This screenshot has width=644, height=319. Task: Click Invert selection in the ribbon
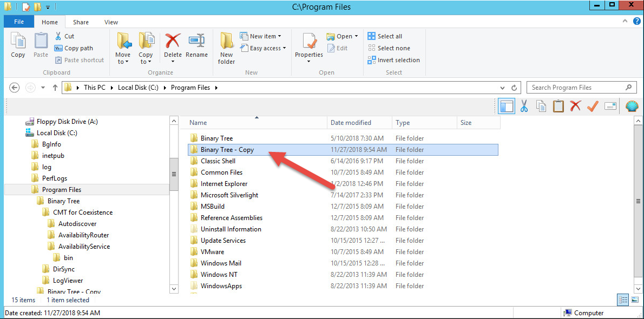coord(393,60)
